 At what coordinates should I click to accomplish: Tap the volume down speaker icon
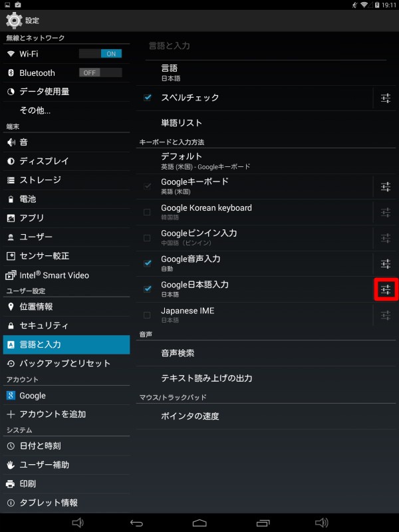pyautogui.click(x=78, y=523)
